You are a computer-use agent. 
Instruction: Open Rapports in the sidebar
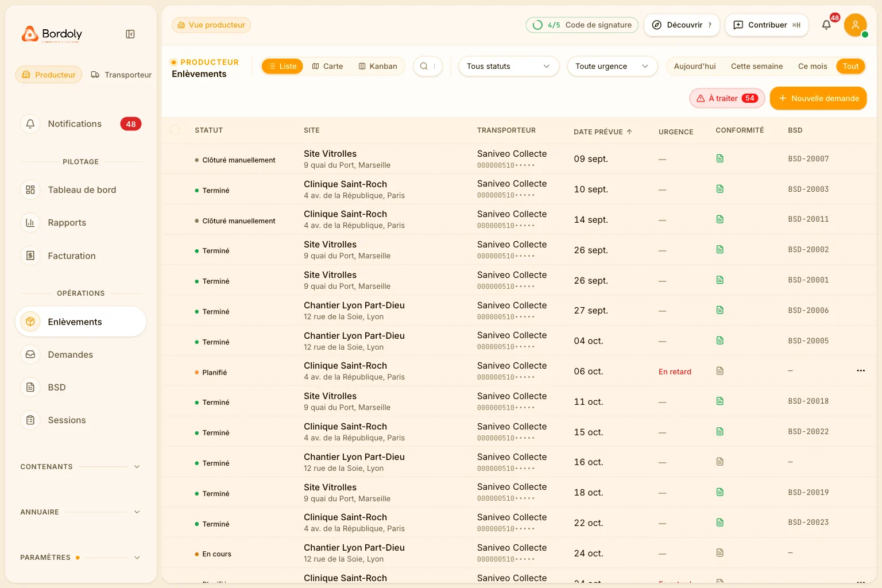[x=81, y=223]
